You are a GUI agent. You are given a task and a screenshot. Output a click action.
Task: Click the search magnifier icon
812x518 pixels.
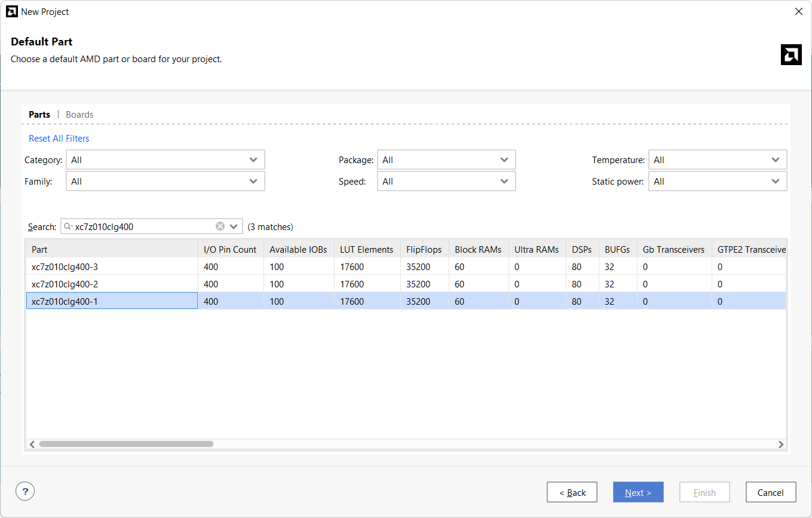[68, 226]
